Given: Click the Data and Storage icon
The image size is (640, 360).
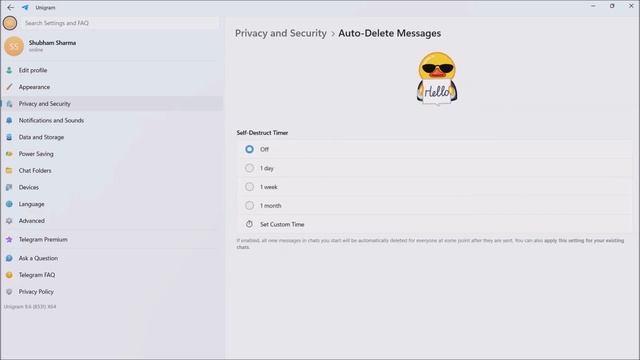Looking at the screenshot, I should [9, 137].
